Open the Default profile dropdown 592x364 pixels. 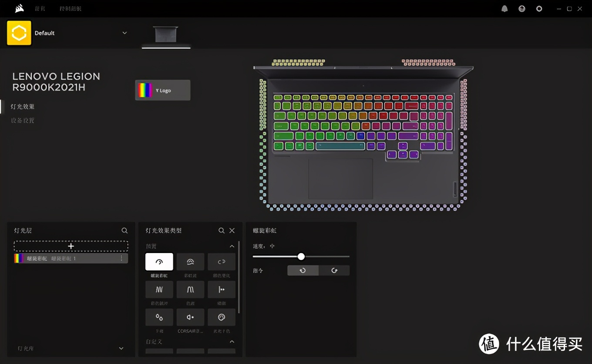(x=124, y=33)
